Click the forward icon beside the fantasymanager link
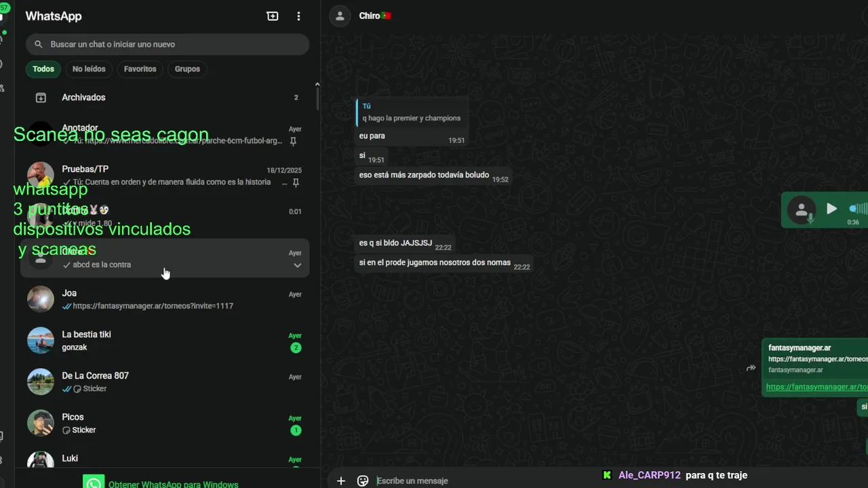Image resolution: width=868 pixels, height=488 pixels. (751, 368)
